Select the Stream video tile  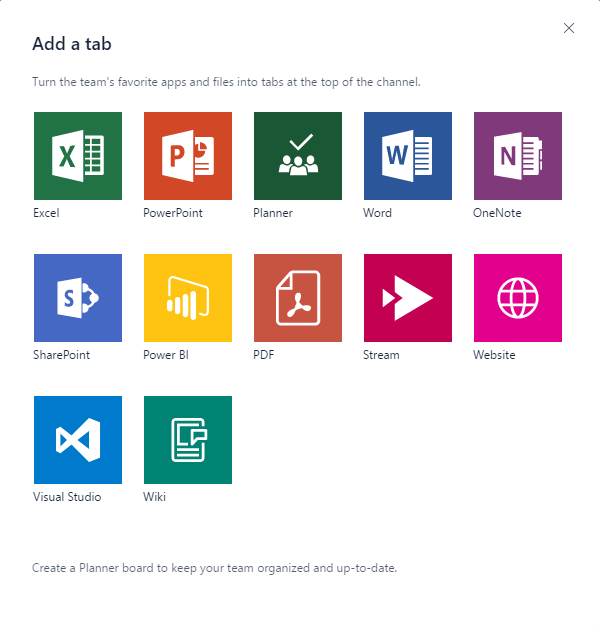click(408, 298)
